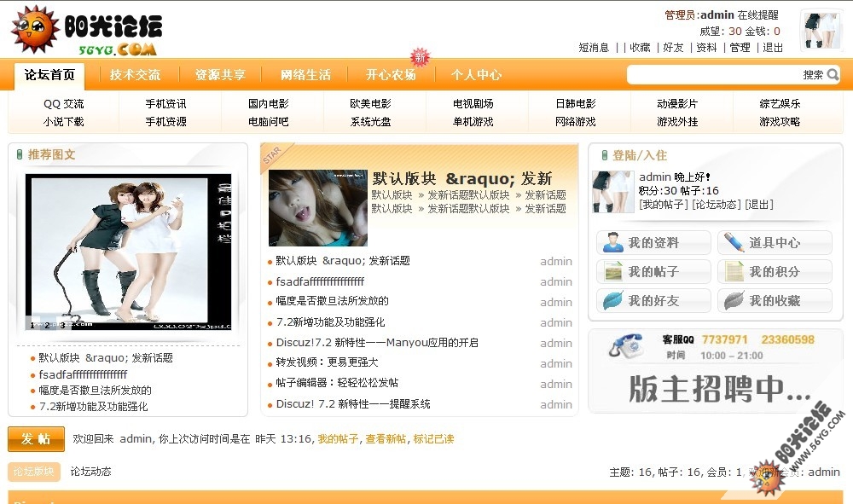Click admin avatar in top-right header
Viewport: 853px width, 504px height.
click(x=821, y=31)
